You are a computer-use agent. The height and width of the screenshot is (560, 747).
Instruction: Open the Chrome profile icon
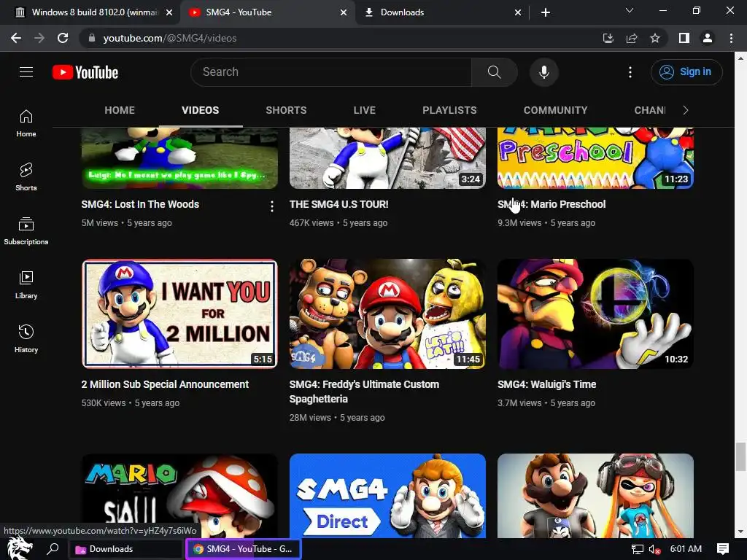pyautogui.click(x=708, y=38)
